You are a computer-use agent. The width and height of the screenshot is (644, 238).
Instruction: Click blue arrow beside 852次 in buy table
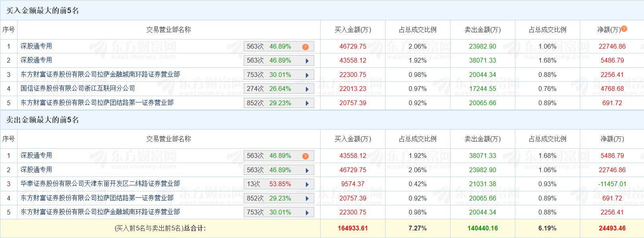307,103
